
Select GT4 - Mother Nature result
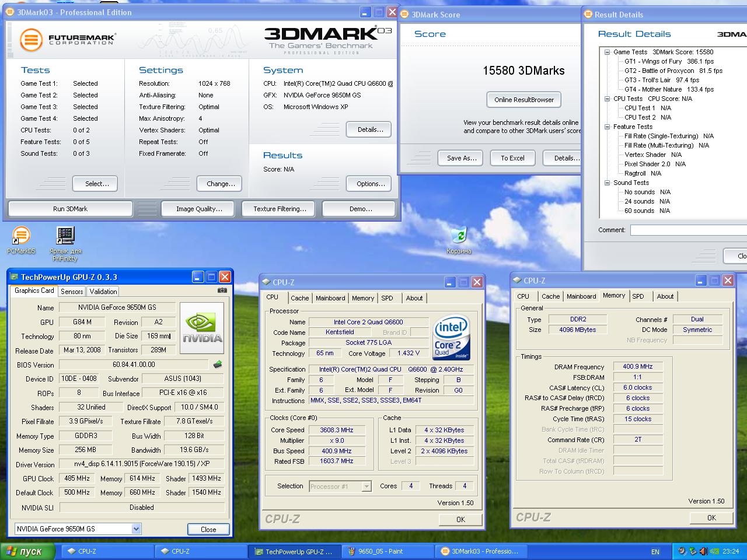pyautogui.click(x=669, y=89)
